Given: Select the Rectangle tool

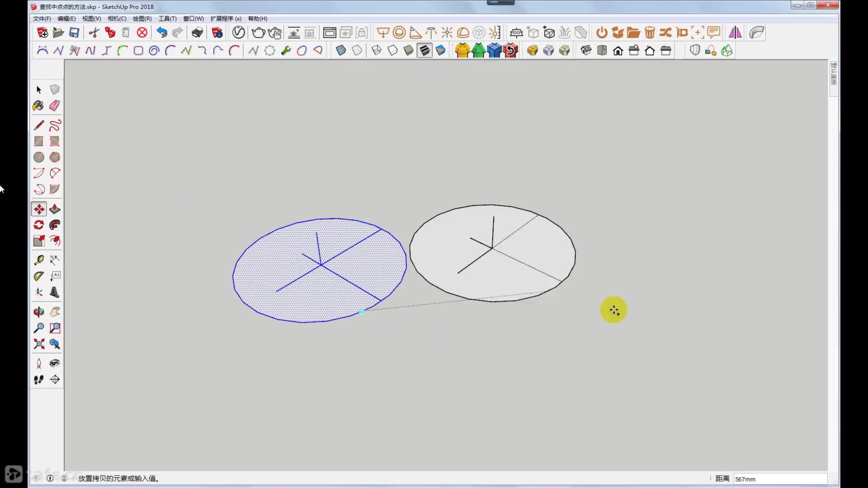Looking at the screenshot, I should pos(39,141).
